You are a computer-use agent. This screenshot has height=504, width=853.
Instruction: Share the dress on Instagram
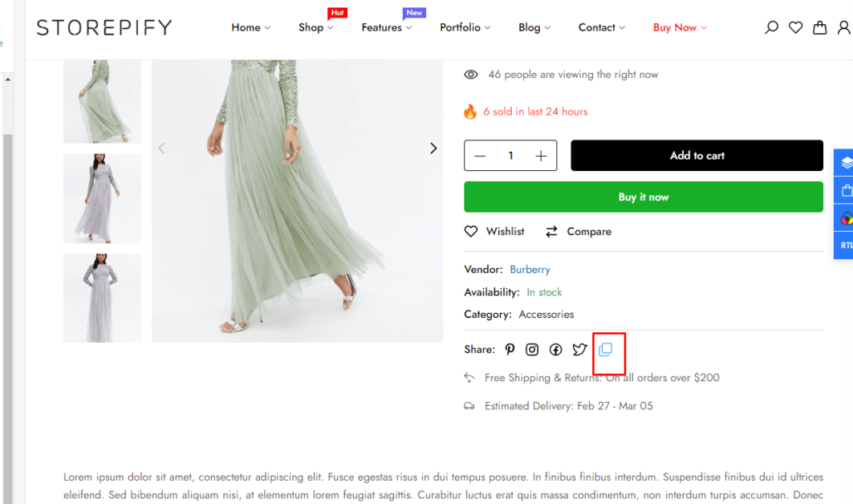coord(532,349)
